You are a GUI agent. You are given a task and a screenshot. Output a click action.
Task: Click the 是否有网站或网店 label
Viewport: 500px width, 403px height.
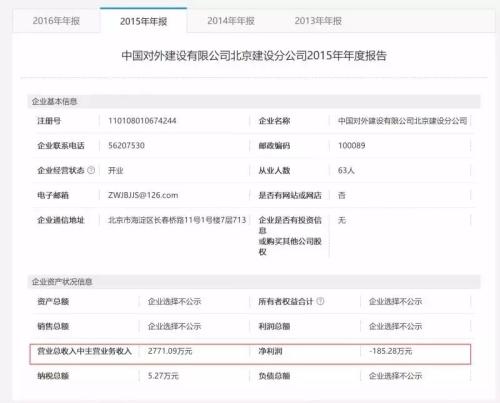click(290, 195)
